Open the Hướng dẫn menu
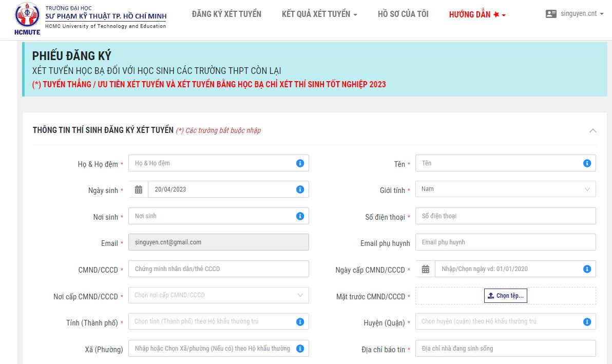612x364 pixels. tap(477, 14)
